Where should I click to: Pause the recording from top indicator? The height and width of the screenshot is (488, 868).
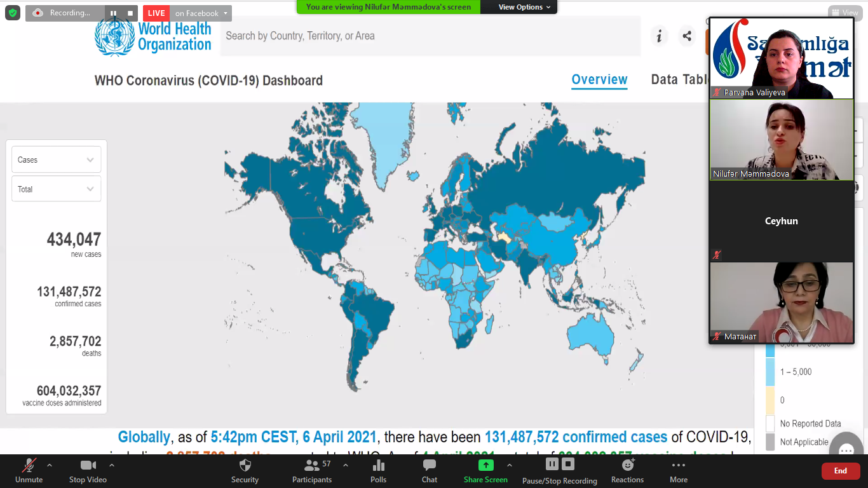pos(113,13)
